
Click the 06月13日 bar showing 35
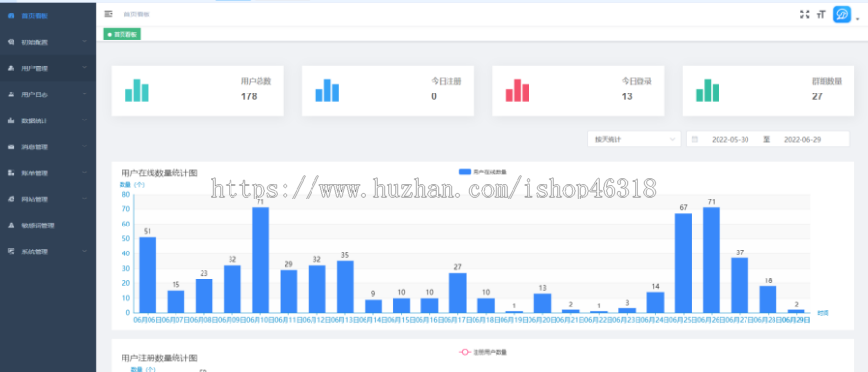pos(345,287)
